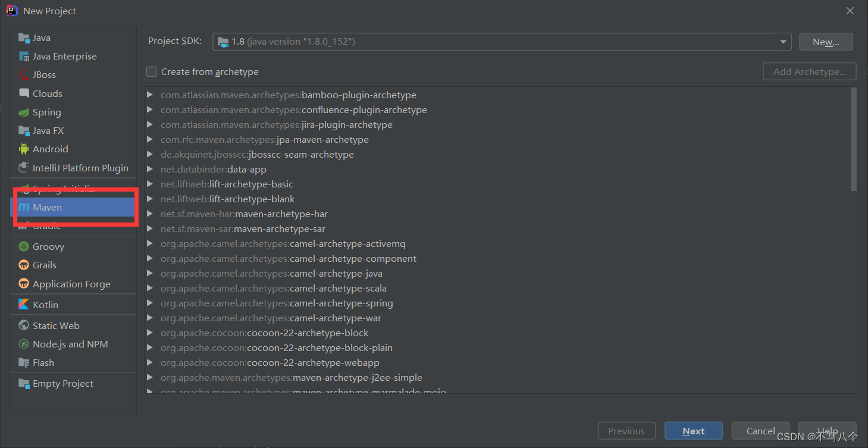
Task: Expand confluence-plugin-archetype node
Action: point(150,110)
